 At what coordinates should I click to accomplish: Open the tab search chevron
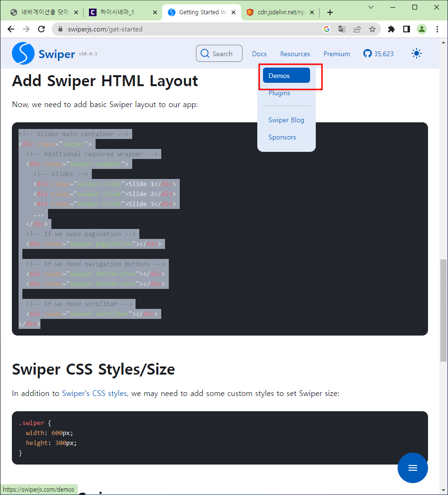pyautogui.click(x=371, y=7)
